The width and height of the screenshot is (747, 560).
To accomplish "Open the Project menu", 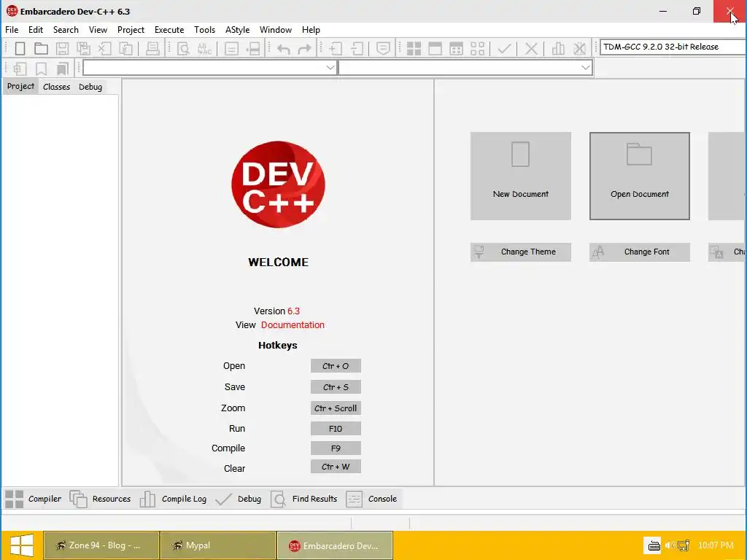I will click(131, 29).
